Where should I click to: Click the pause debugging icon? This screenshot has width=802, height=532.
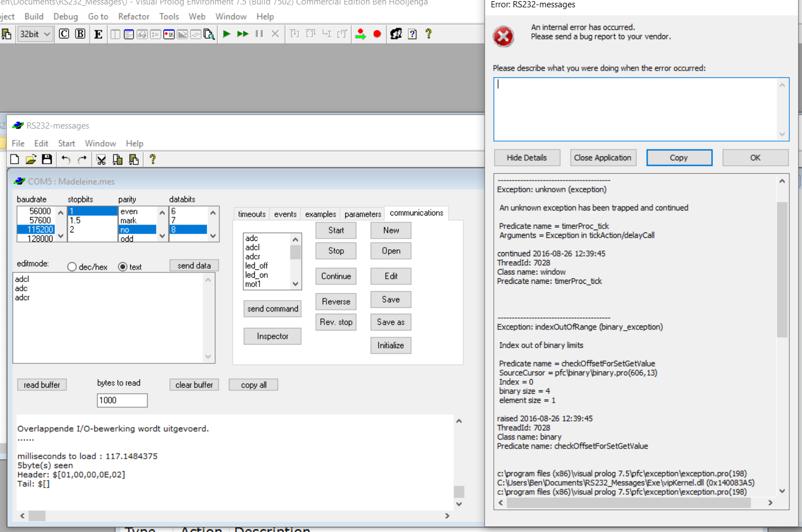pos(259,34)
